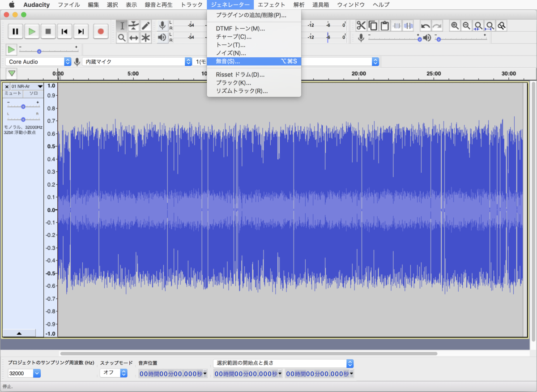The width and height of the screenshot is (537, 392).
Task: Close the 01 NR-Ar track
Action: click(7, 86)
